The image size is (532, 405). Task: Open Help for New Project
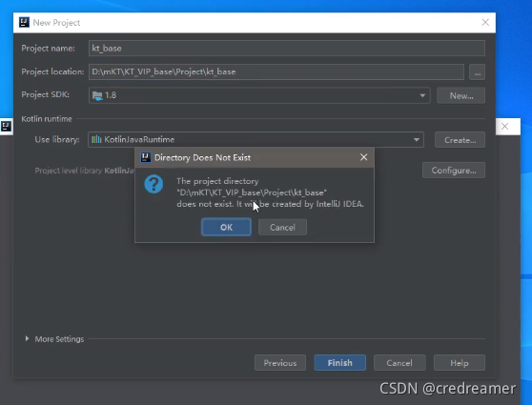click(459, 363)
